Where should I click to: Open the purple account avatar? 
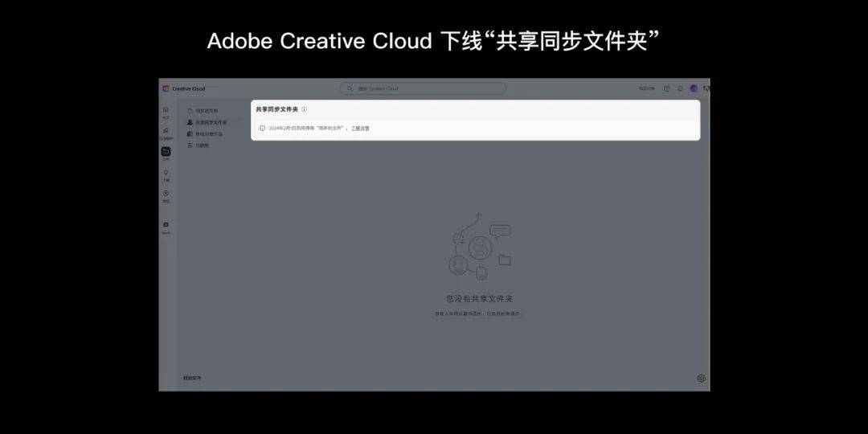coord(694,88)
